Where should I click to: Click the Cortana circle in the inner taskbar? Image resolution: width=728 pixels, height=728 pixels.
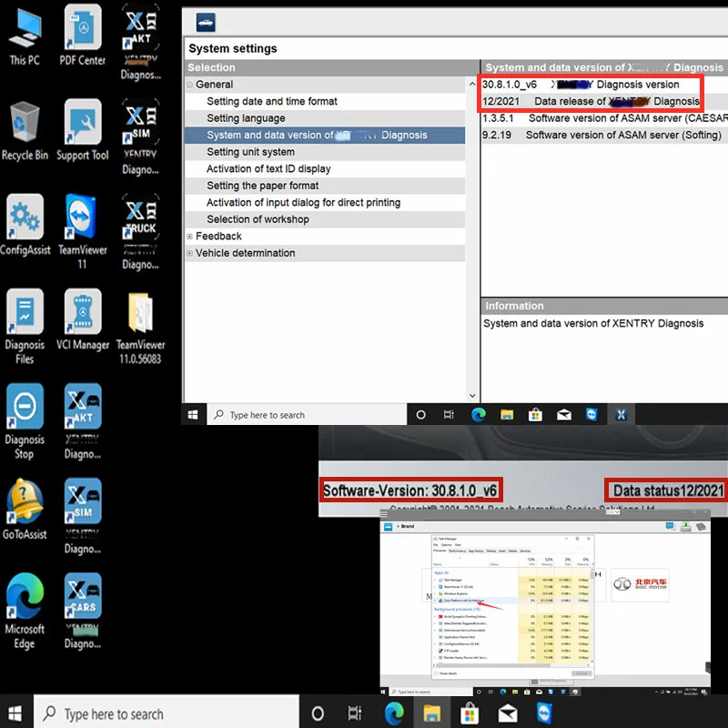(x=420, y=415)
